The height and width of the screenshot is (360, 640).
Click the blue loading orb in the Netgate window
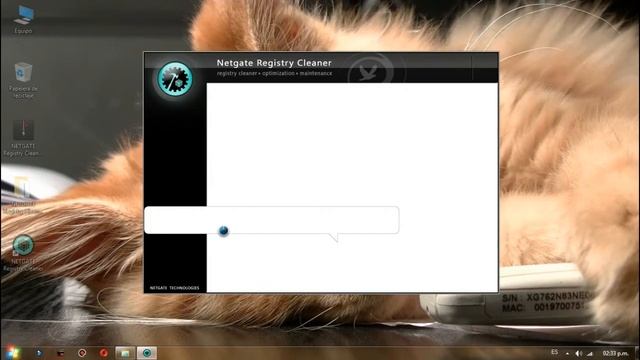click(x=223, y=231)
